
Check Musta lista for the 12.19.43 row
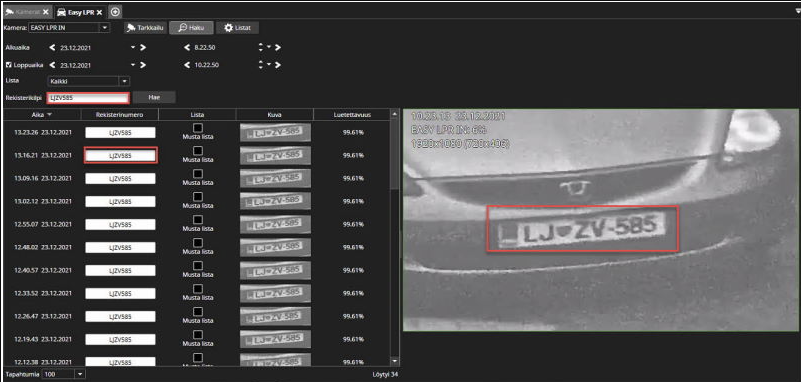click(x=198, y=335)
